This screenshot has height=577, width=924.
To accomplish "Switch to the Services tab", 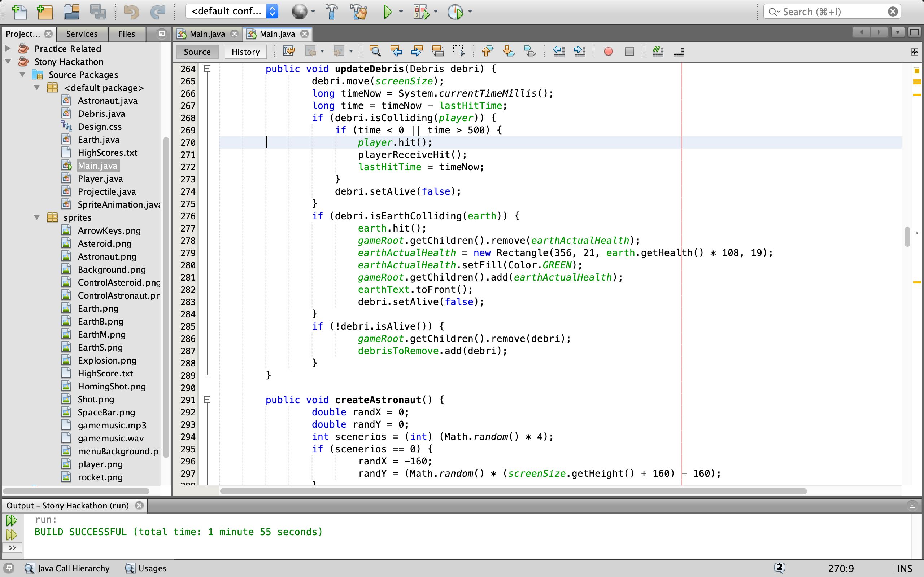I will [82, 34].
